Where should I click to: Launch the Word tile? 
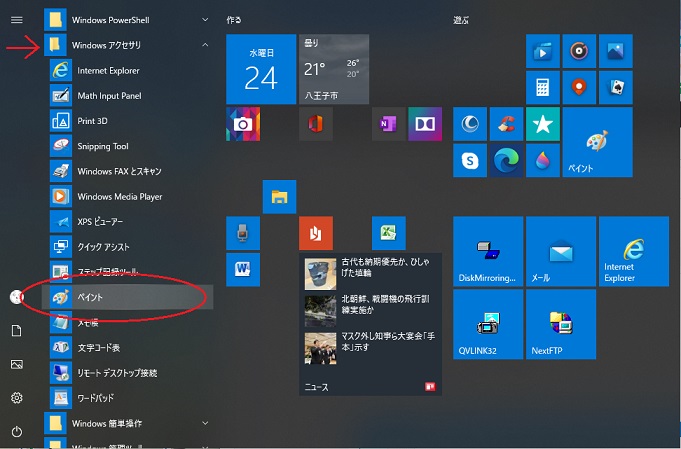tap(243, 270)
